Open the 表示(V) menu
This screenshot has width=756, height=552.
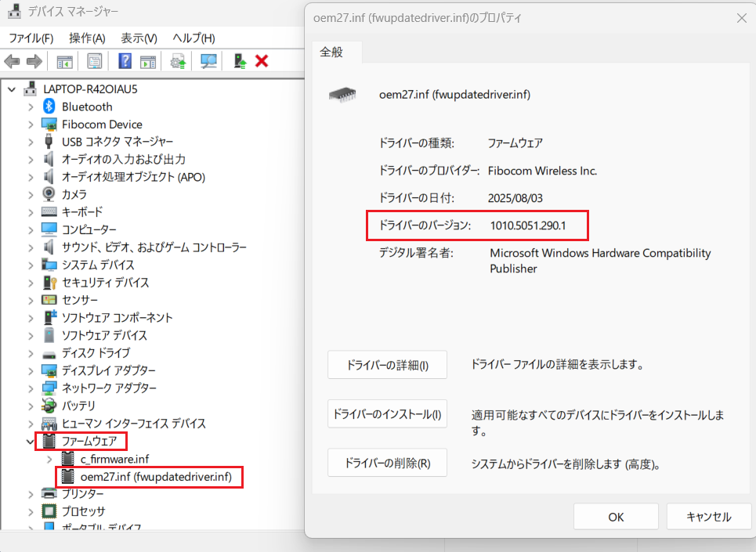click(139, 38)
